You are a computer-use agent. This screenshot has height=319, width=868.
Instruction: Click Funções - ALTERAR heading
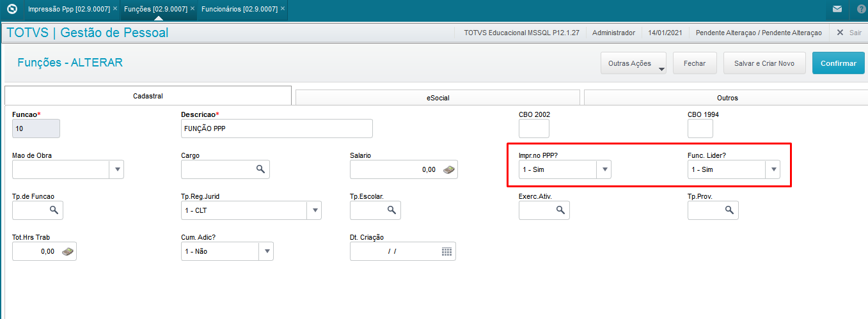tap(70, 63)
